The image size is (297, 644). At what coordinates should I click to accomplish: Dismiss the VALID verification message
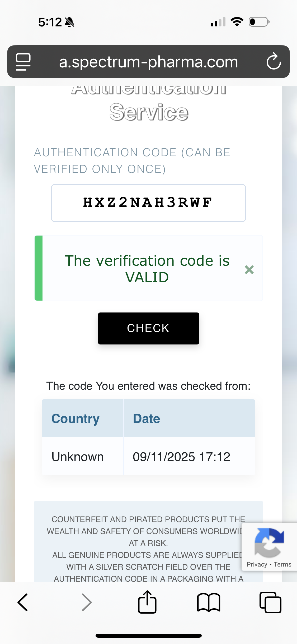[249, 270]
